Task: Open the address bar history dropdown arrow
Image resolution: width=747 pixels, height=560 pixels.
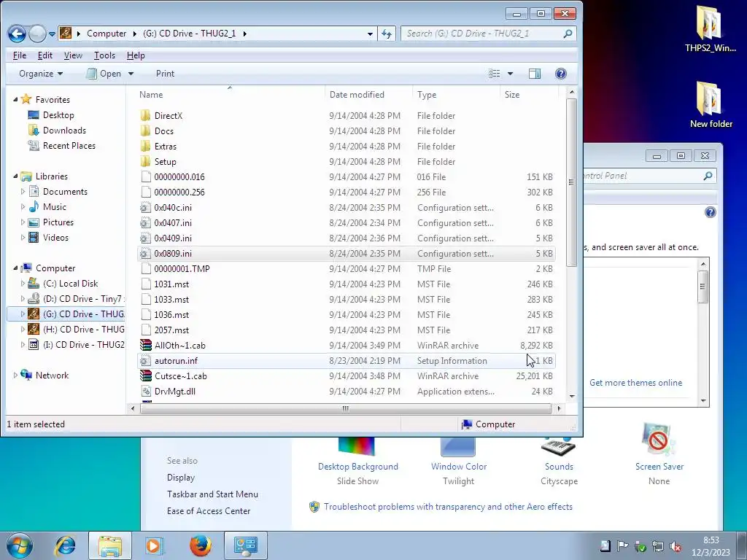Action: point(370,34)
